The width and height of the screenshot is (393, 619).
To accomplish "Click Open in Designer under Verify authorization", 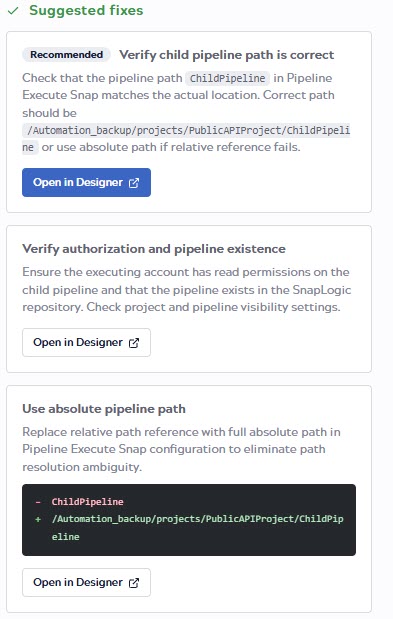I will pyautogui.click(x=86, y=342).
